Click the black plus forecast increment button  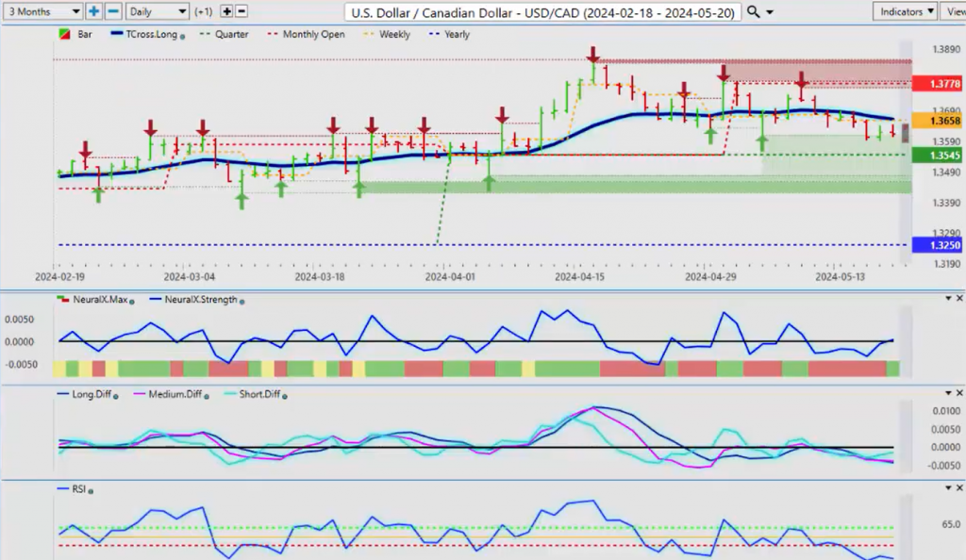226,11
